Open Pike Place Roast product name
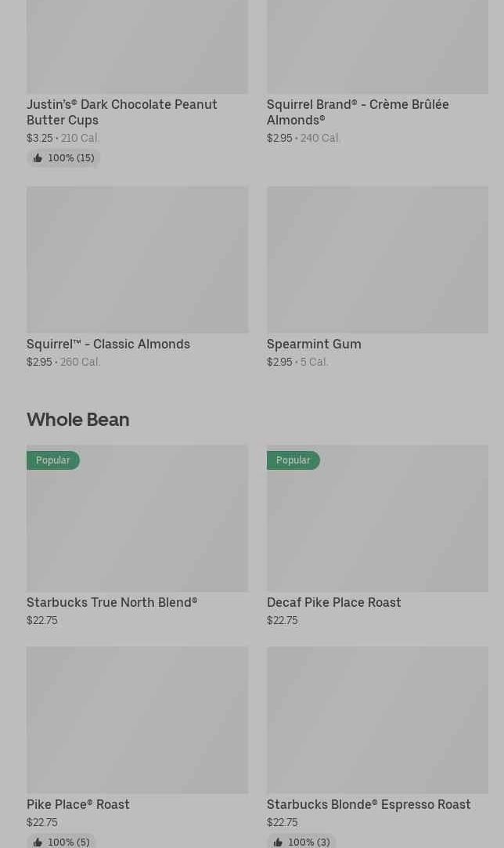 pyautogui.click(x=78, y=804)
